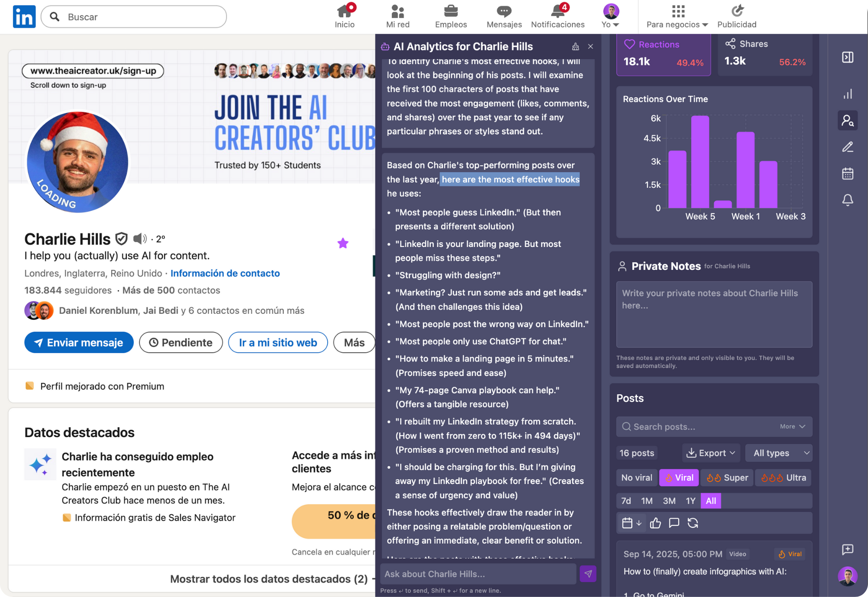Open the pencil edit sidebar icon

(x=847, y=147)
